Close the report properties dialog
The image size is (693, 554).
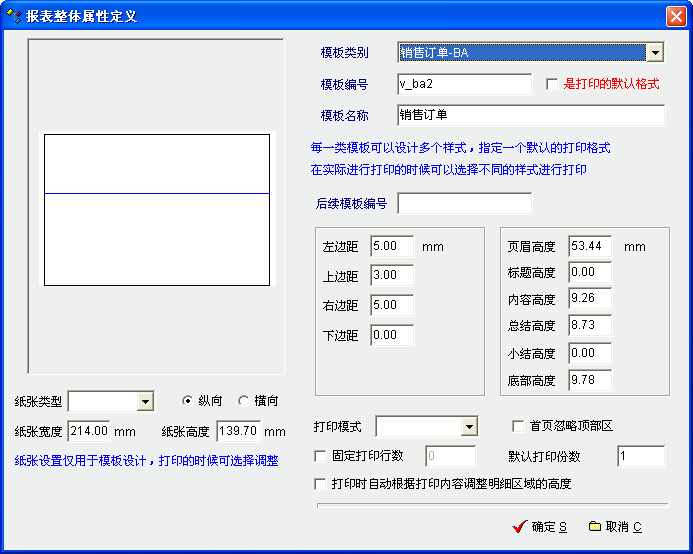coord(675,16)
